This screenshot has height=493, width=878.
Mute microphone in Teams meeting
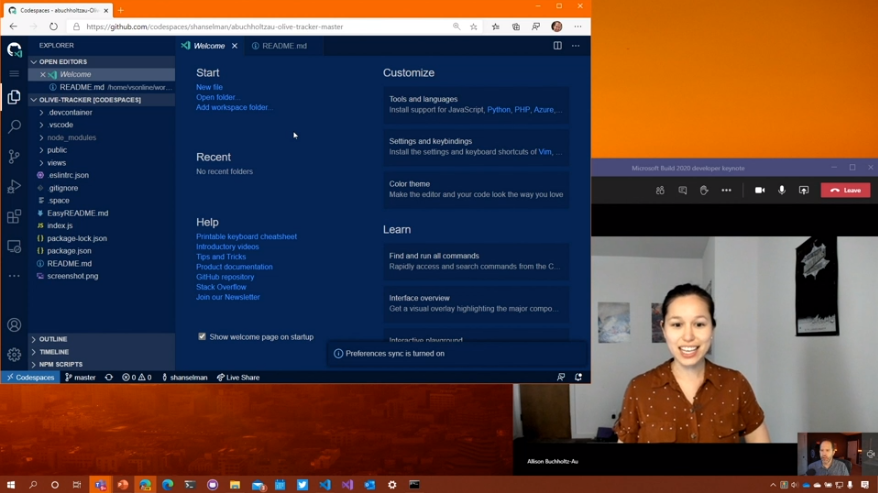782,190
